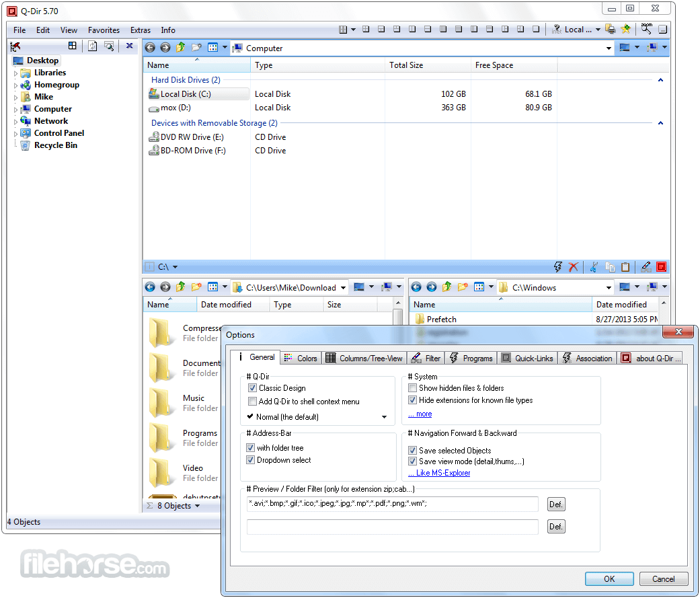Go forward in the Computer pane
The width and height of the screenshot is (700, 598).
point(165,48)
